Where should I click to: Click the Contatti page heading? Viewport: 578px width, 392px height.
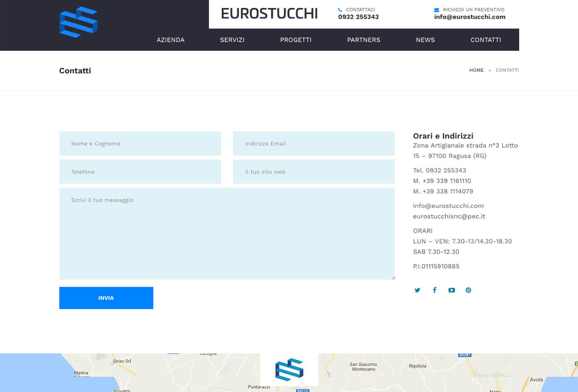(x=75, y=71)
